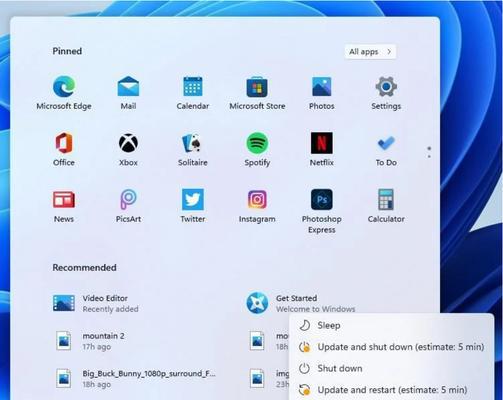This screenshot has width=503, height=400.
Task: Click All apps button
Action: coord(370,52)
